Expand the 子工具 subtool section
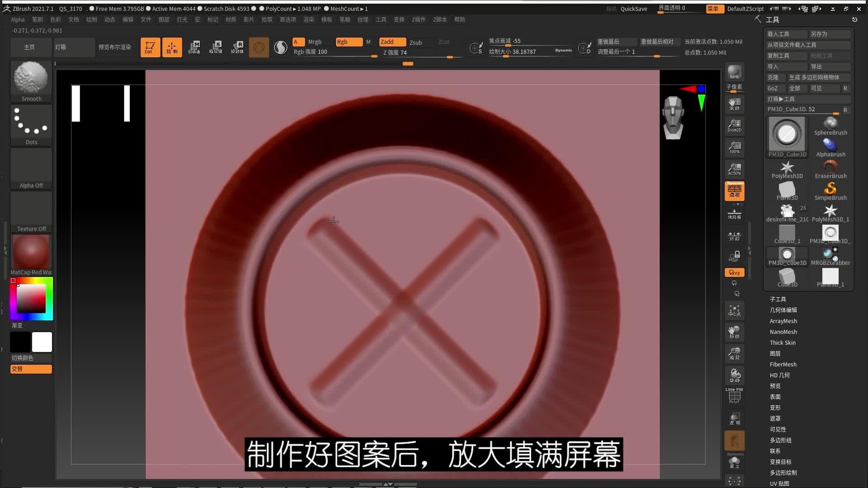Viewport: 868px width, 488px height. click(778, 299)
